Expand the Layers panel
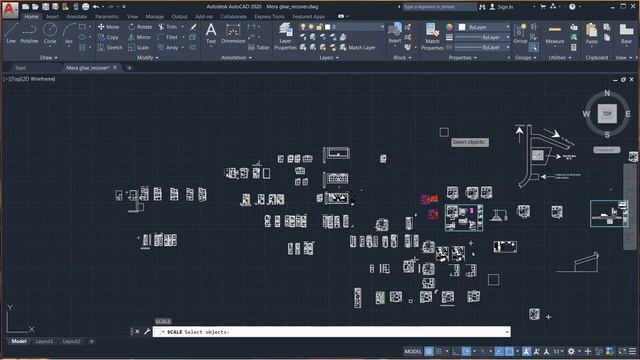Viewport: 640px width, 360px height. click(329, 58)
